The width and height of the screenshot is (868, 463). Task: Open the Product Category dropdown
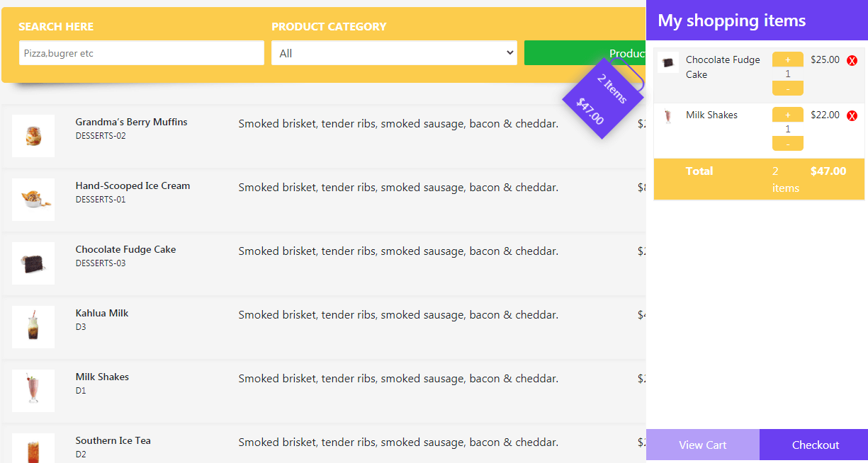(394, 53)
